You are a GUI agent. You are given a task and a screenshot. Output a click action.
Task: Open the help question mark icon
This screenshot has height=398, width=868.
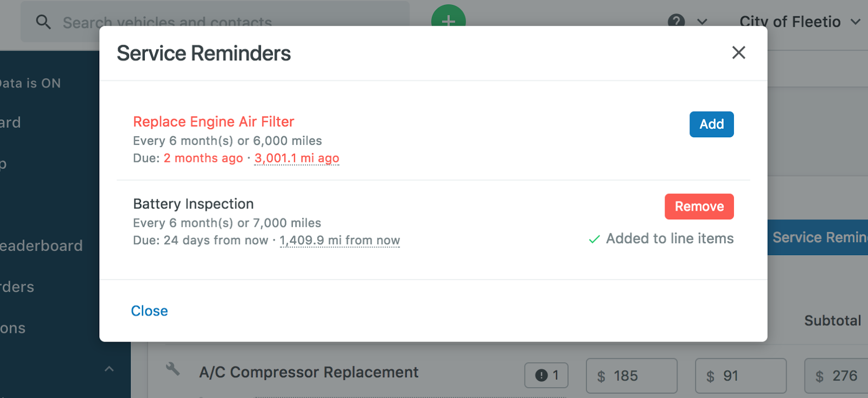click(x=676, y=22)
